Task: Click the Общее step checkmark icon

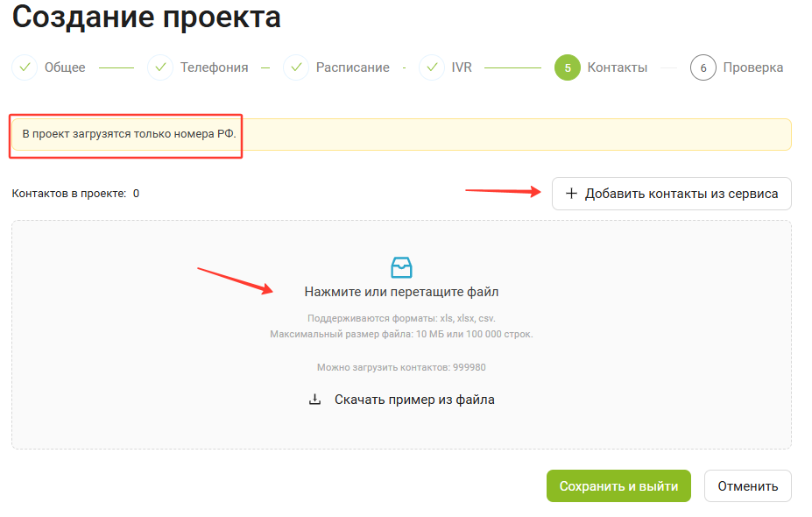Action: click(25, 67)
